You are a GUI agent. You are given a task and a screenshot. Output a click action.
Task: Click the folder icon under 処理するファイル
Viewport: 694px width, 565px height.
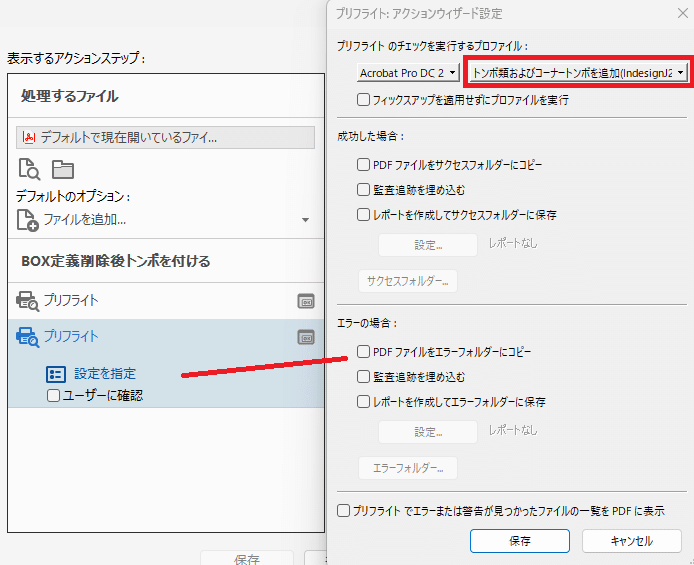(x=63, y=169)
